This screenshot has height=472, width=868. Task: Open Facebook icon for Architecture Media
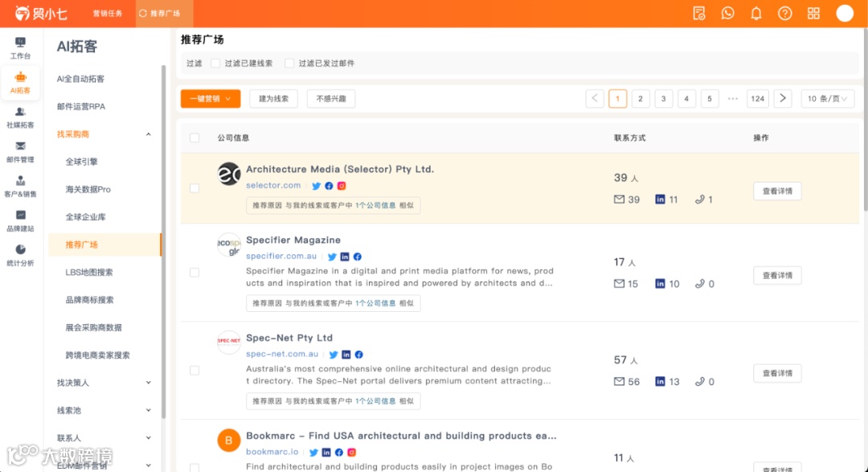click(329, 186)
